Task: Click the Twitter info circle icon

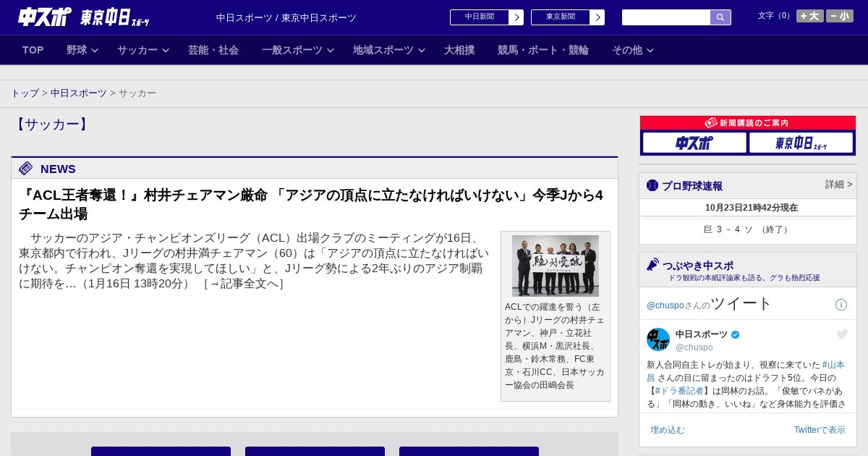Action: (x=841, y=305)
